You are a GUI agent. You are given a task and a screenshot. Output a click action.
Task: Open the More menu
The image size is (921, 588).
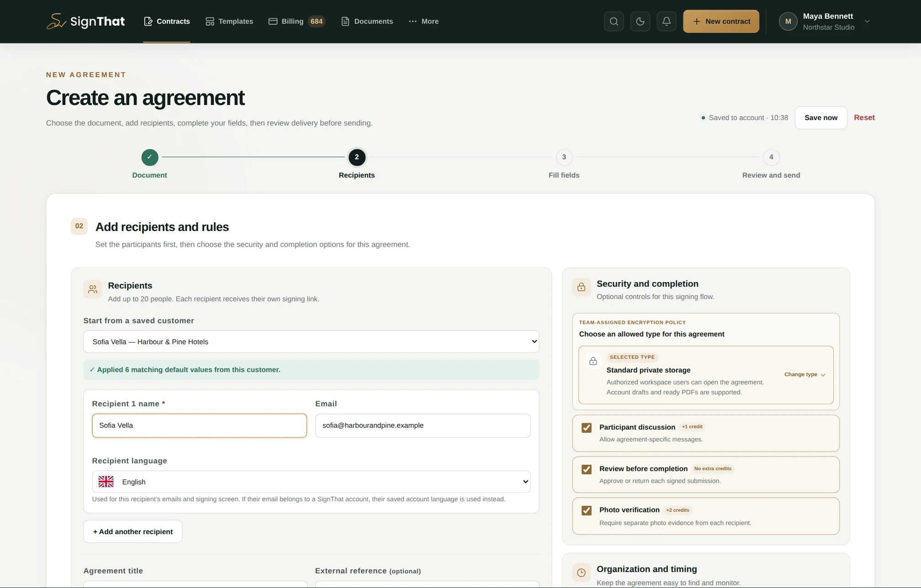423,21
